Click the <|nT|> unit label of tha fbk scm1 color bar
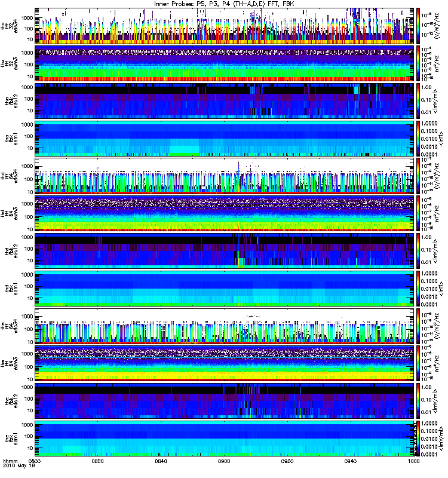Viewport: 448px width, 478px height. pyautogui.click(x=440, y=139)
